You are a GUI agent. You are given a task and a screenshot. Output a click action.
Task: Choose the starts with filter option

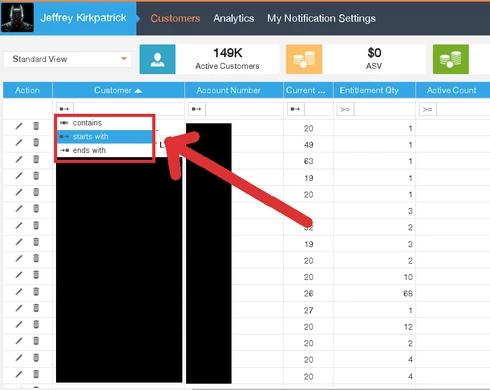tap(104, 137)
